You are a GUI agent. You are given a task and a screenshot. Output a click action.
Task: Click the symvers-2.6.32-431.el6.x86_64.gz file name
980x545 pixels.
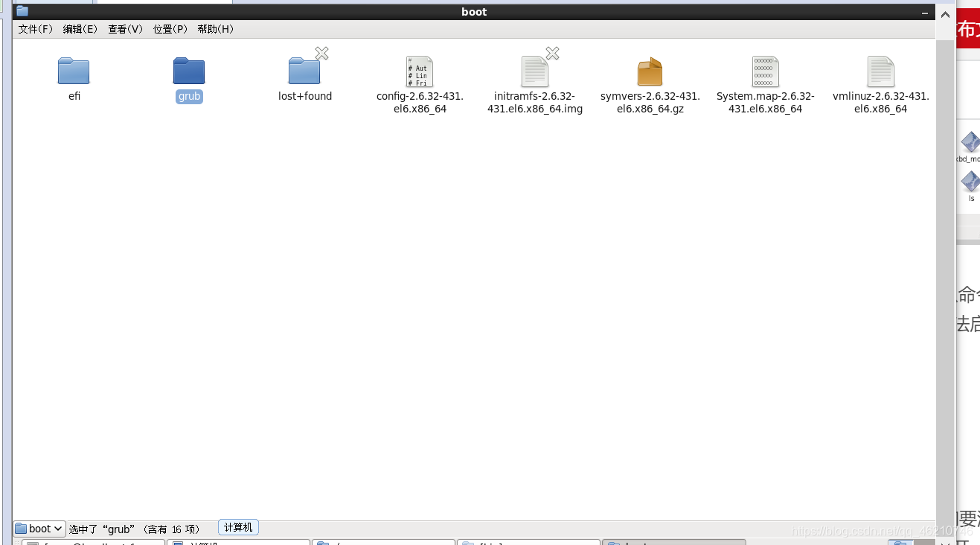(650, 102)
